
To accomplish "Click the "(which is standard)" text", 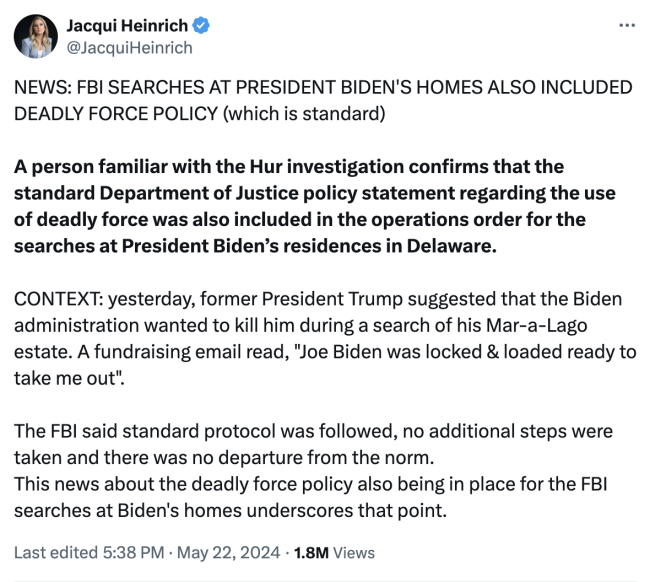I will coord(303,113).
